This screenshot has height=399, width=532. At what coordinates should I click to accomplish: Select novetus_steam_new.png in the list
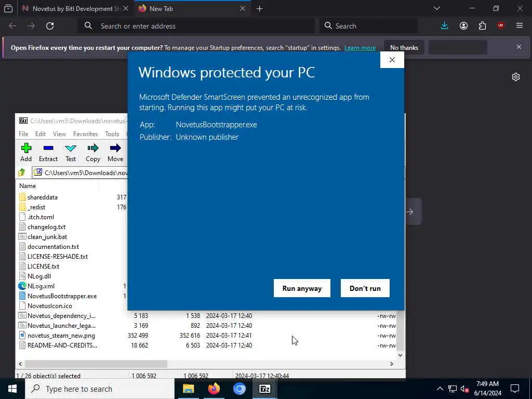pos(61,335)
